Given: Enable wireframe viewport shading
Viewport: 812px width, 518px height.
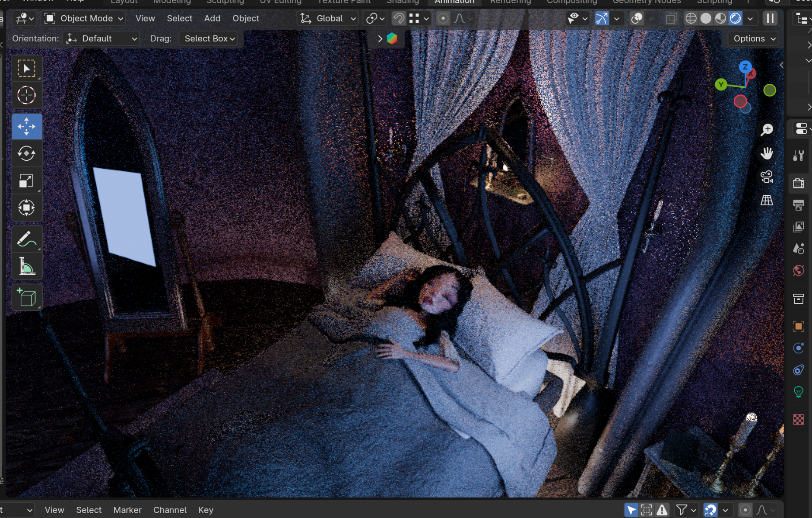Looking at the screenshot, I should [691, 19].
